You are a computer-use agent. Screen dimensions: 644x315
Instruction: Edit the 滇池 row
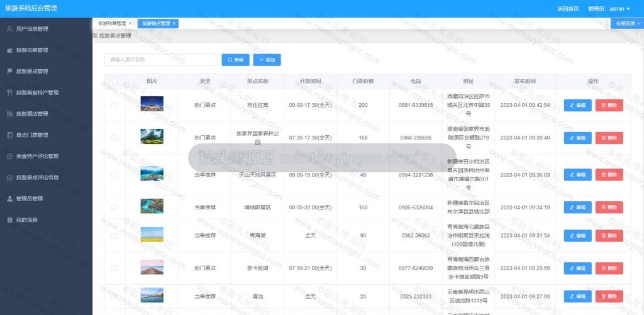coord(577,297)
